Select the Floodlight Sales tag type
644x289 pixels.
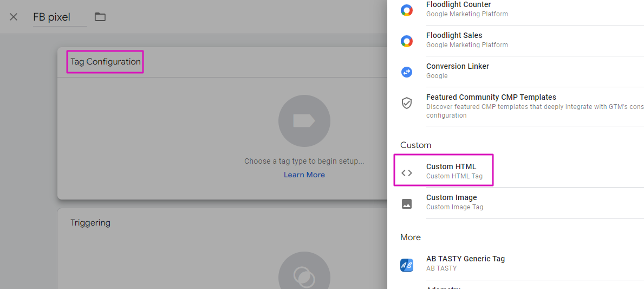click(x=516, y=41)
